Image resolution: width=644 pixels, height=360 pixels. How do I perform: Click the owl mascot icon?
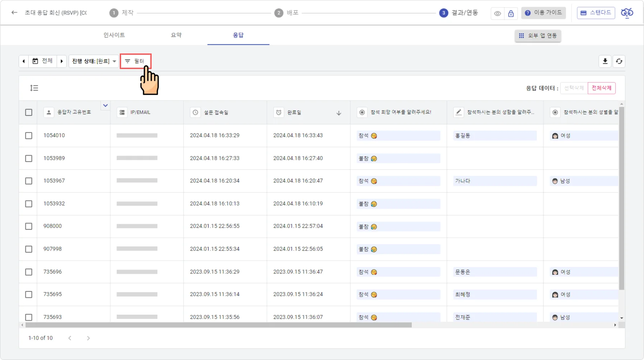pos(627,13)
